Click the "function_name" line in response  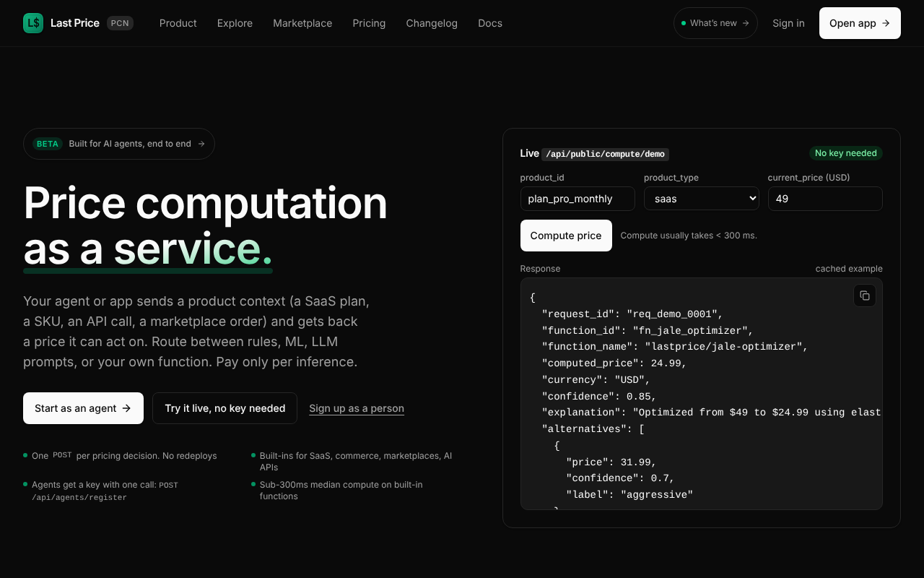pyautogui.click(x=675, y=347)
